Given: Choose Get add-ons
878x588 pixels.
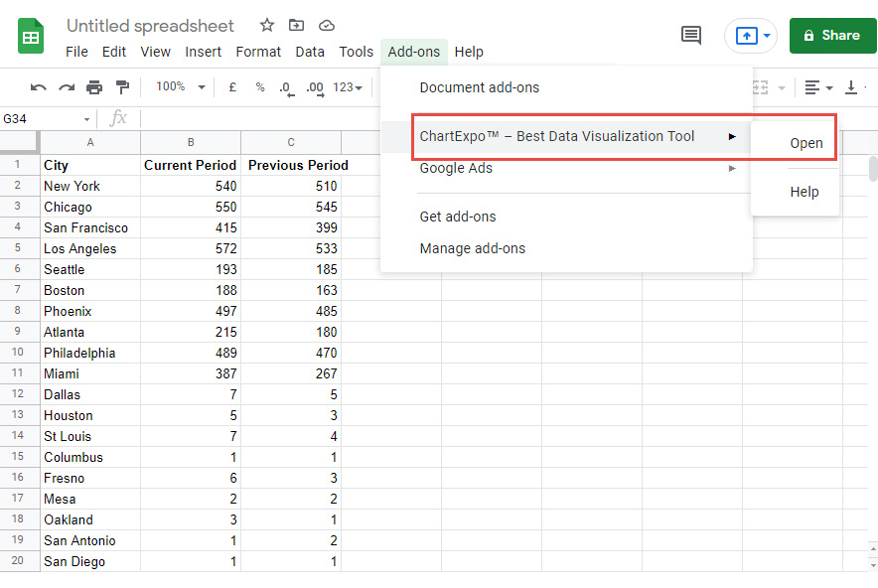Looking at the screenshot, I should (567, 217).
